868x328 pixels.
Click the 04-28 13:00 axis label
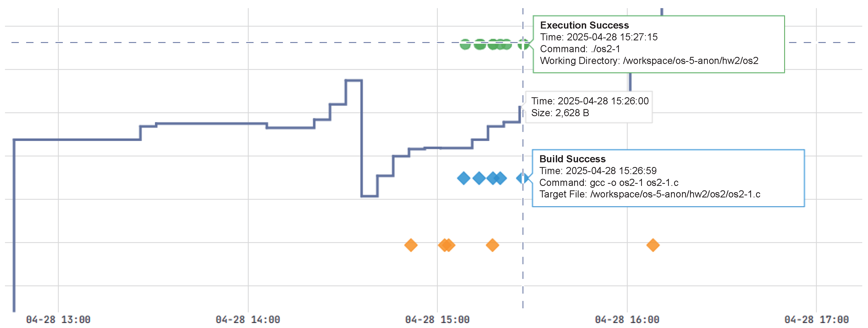coord(58,319)
